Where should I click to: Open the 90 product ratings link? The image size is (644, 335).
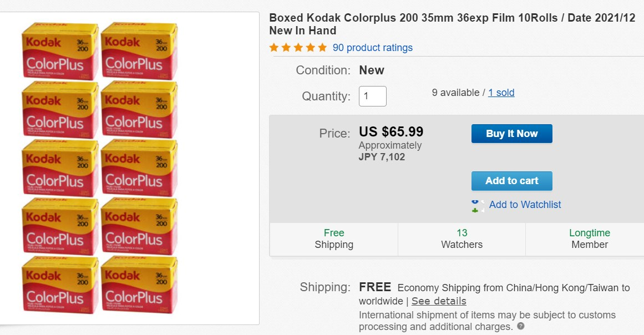point(372,48)
